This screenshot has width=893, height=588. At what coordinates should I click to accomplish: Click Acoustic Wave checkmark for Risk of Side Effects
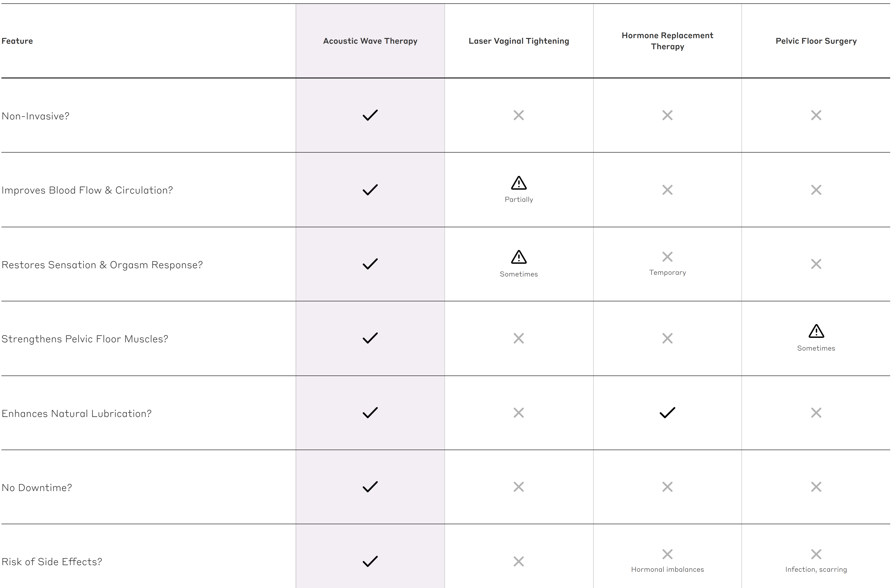(x=370, y=561)
